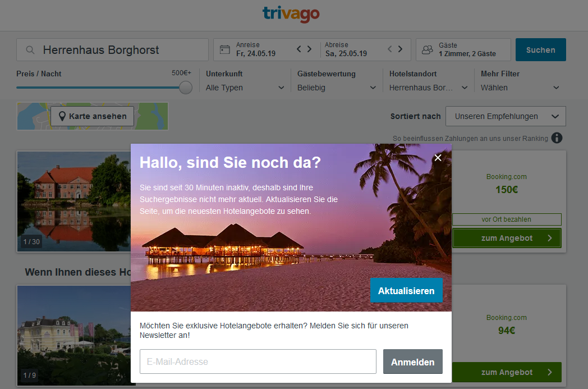Expand the Hotelstandort dropdown
This screenshot has width=588, height=389.
[x=429, y=88]
